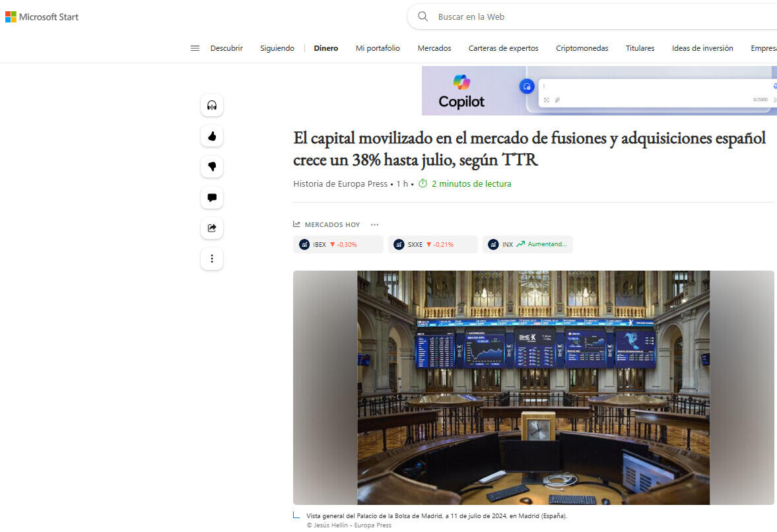Open the comments speech bubble icon
This screenshot has width=777, height=532.
[212, 197]
